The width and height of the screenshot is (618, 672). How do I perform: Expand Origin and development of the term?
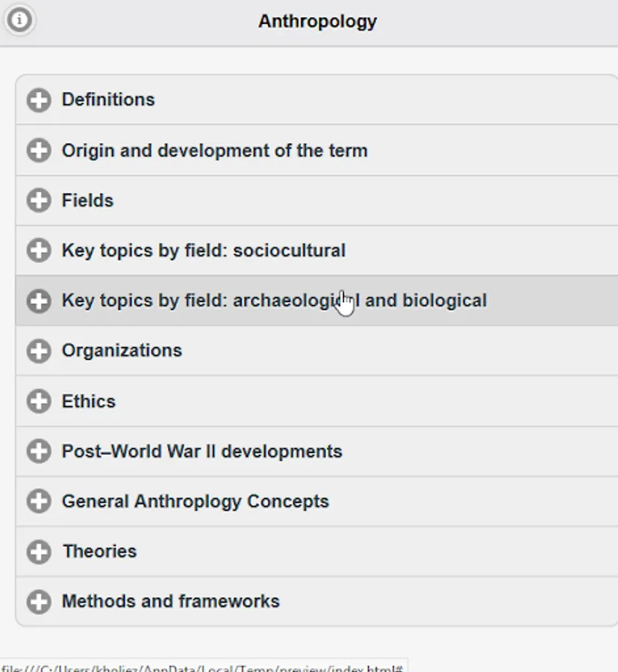[214, 151]
